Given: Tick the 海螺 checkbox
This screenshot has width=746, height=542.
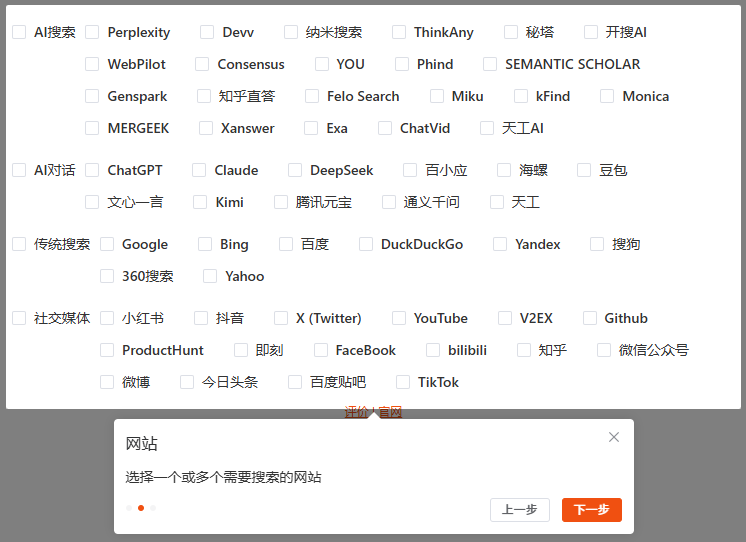Looking at the screenshot, I should click(x=504, y=170).
